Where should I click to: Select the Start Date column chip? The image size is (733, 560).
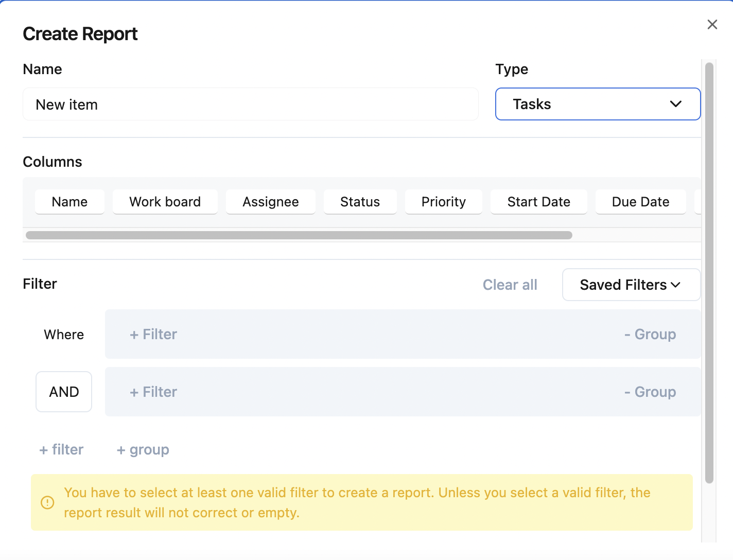pos(538,202)
